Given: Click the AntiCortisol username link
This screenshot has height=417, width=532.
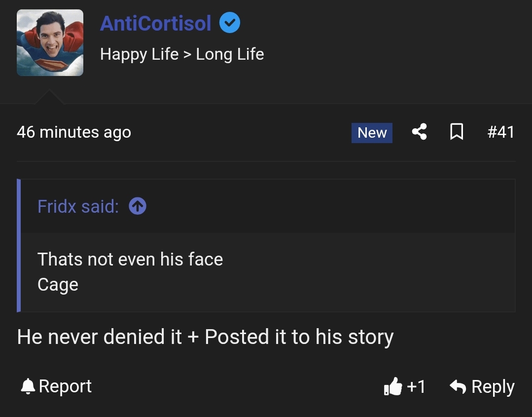Looking at the screenshot, I should [x=155, y=23].
